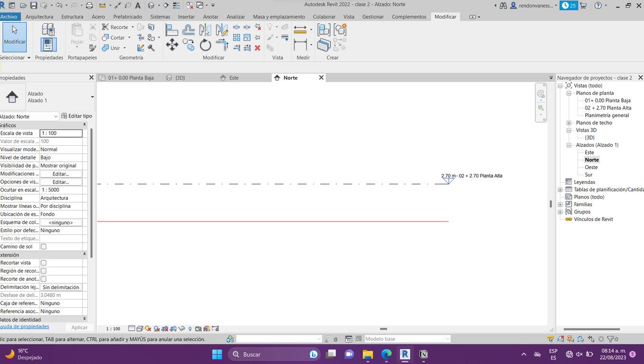This screenshot has width=644, height=364.
Task: Open the Gestionar ribbon tab
Action: pos(373,17)
